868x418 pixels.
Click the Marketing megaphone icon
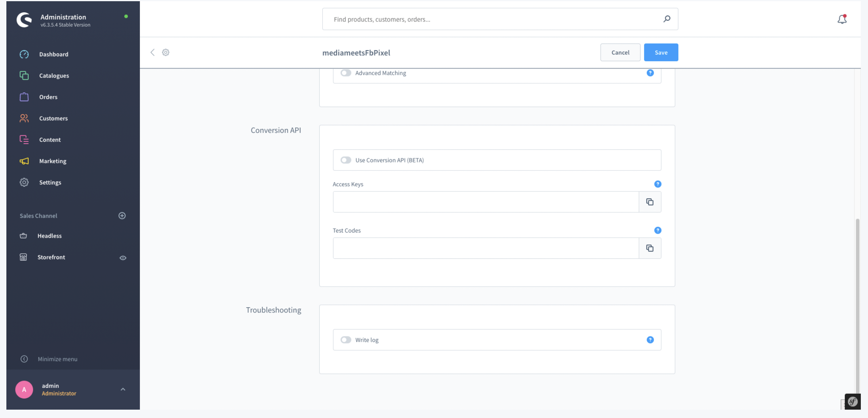(24, 161)
